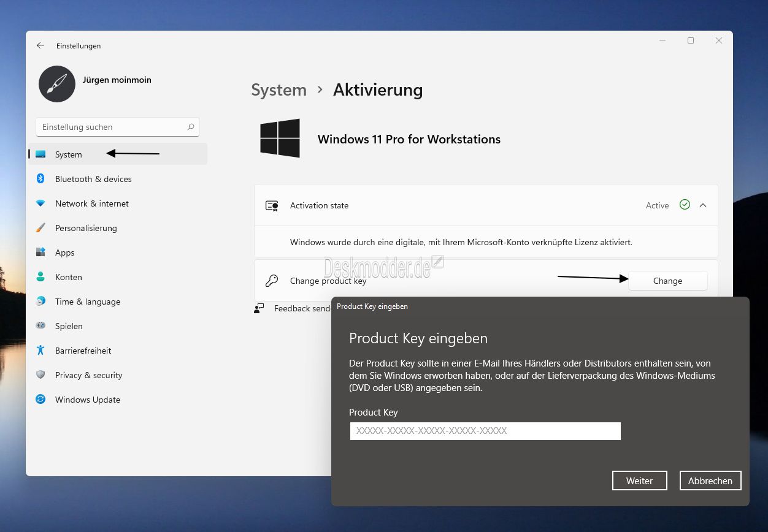Focus the Product Key input field
Viewport: 768px width, 532px height.
[485, 431]
